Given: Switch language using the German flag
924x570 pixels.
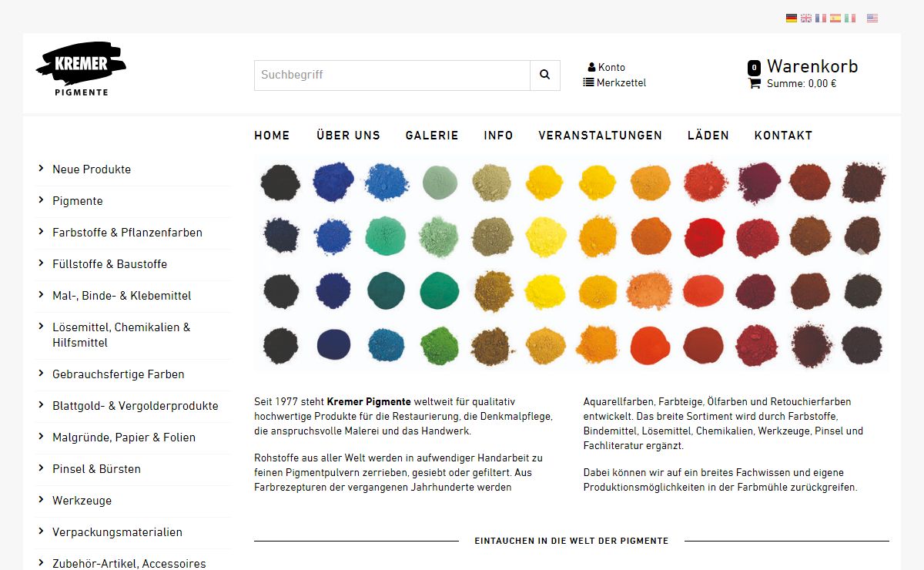Looking at the screenshot, I should pyautogui.click(x=791, y=18).
